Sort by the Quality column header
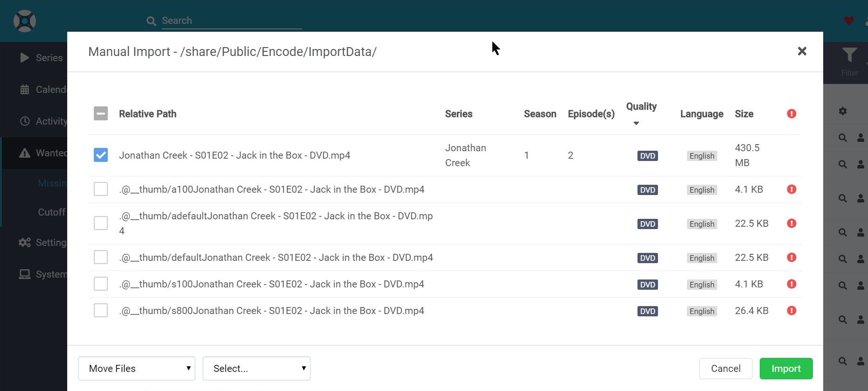The height and width of the screenshot is (391, 868). coord(641,107)
